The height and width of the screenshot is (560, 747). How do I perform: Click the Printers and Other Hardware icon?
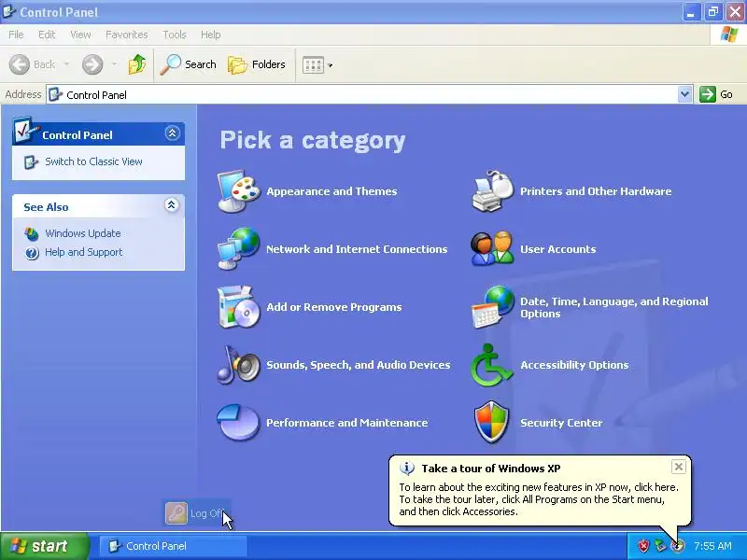tap(493, 191)
